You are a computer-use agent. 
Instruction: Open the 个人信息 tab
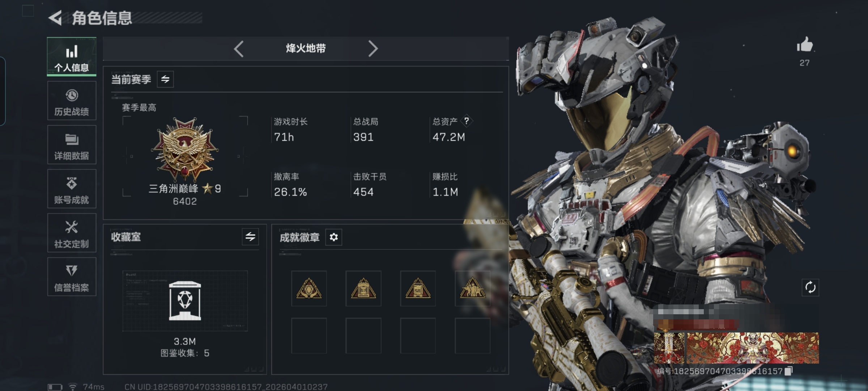click(x=72, y=56)
